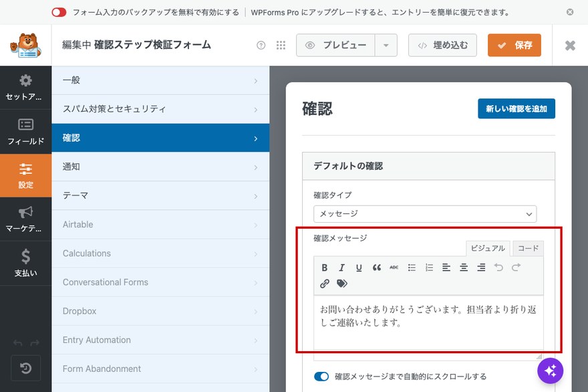Switch to the コード editor tab
Viewport: 588px width, 392px height.
point(528,248)
